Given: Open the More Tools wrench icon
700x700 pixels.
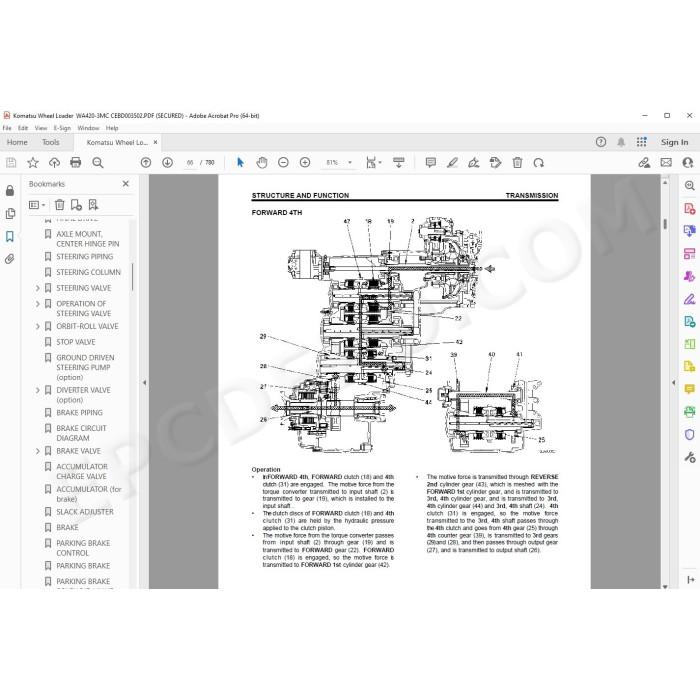Looking at the screenshot, I should tap(690, 457).
